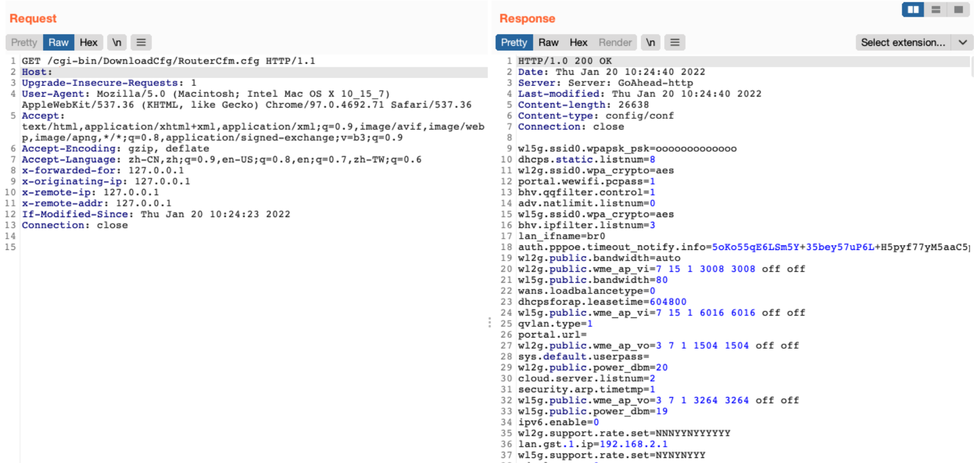
Task: Switch to side-by-side panel layout
Action: pos(913,9)
